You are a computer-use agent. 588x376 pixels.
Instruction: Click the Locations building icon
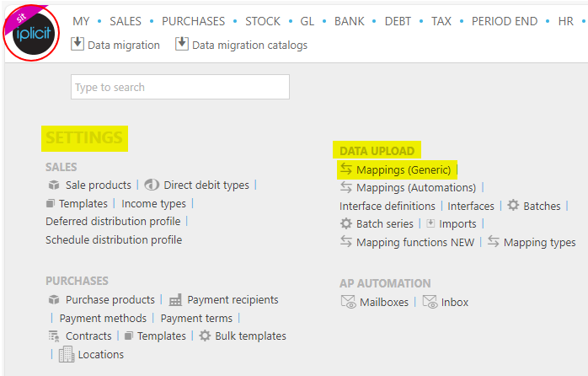point(67,354)
